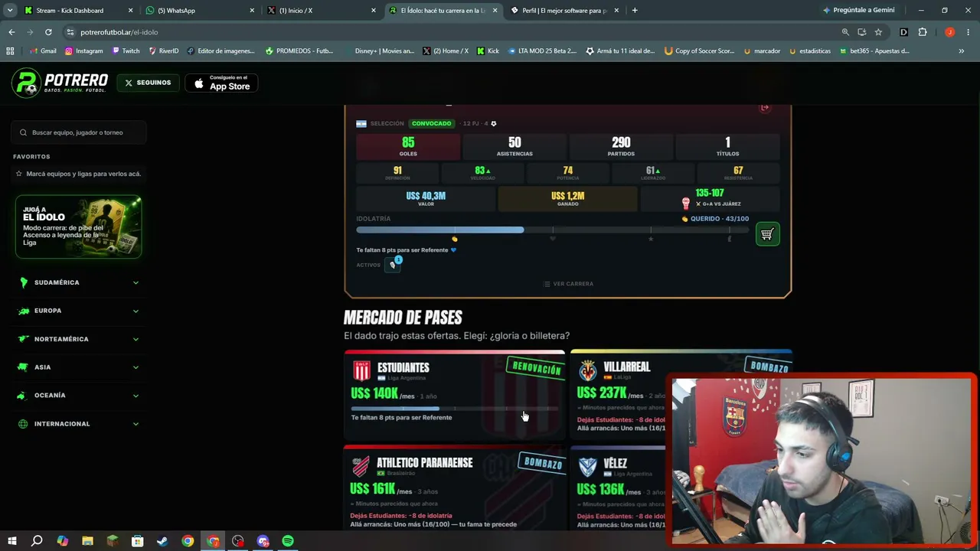
Task: Click the Goles stat box showing 85
Action: (408, 146)
